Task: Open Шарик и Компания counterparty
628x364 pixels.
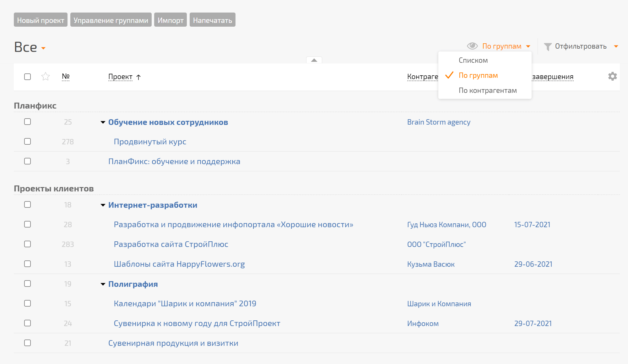Action: point(439,304)
